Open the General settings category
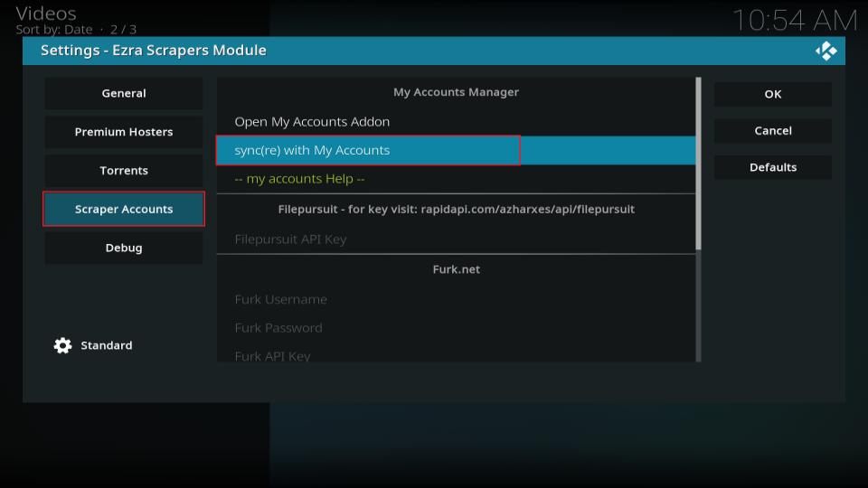Screen dimensions: 868x488 point(124,93)
